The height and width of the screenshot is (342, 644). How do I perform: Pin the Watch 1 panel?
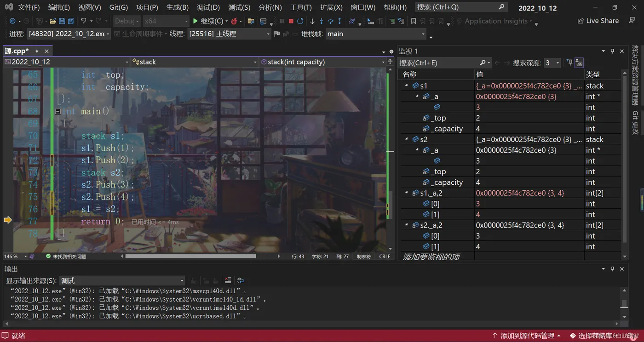click(613, 51)
